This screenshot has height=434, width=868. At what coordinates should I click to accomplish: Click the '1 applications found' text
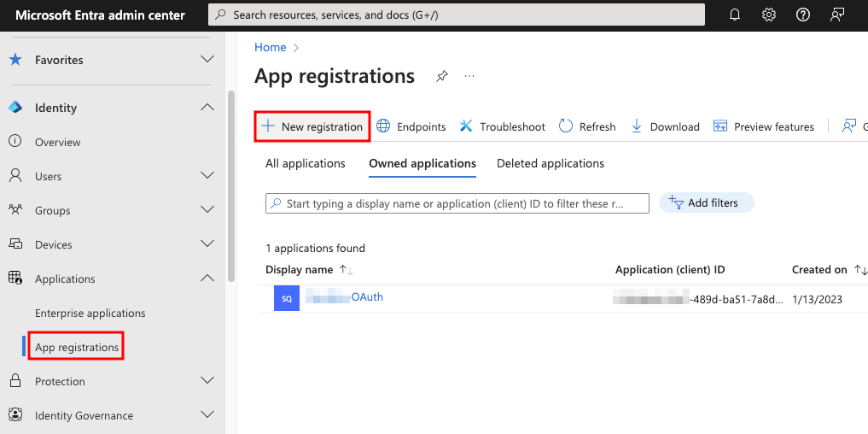point(315,249)
